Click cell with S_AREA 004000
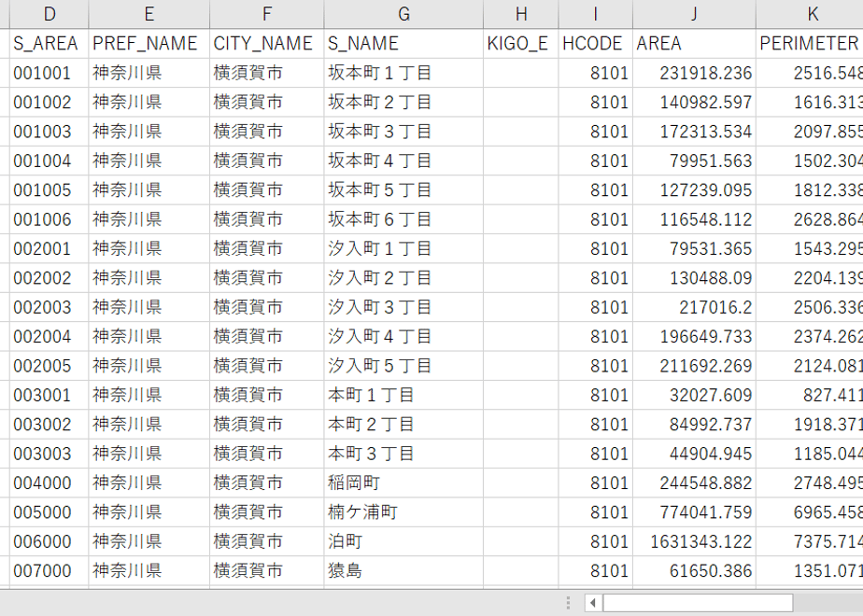Viewport: 863px width, 616px height. click(x=49, y=483)
